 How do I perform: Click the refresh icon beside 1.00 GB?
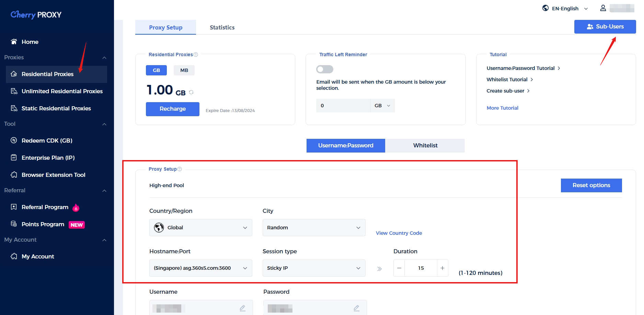click(191, 92)
